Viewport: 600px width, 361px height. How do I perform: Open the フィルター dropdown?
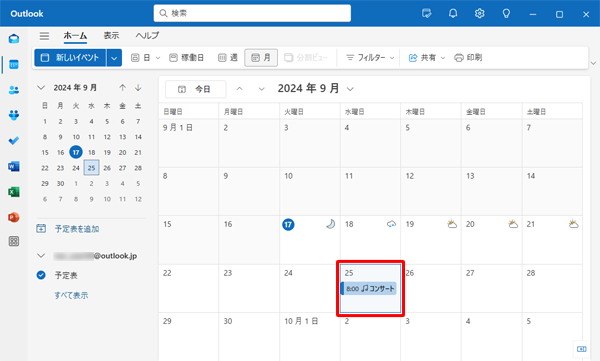(370, 58)
